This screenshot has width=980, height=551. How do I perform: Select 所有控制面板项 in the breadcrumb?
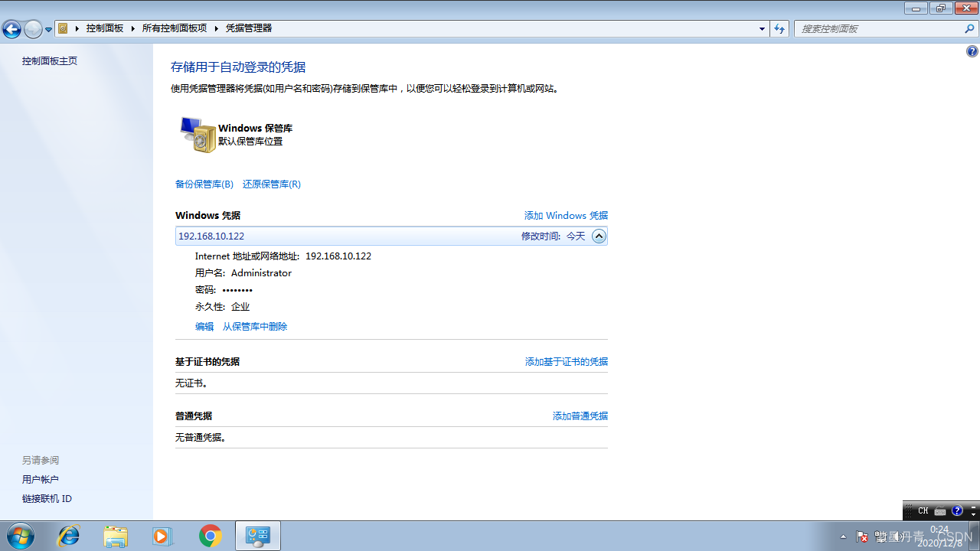pyautogui.click(x=175, y=28)
